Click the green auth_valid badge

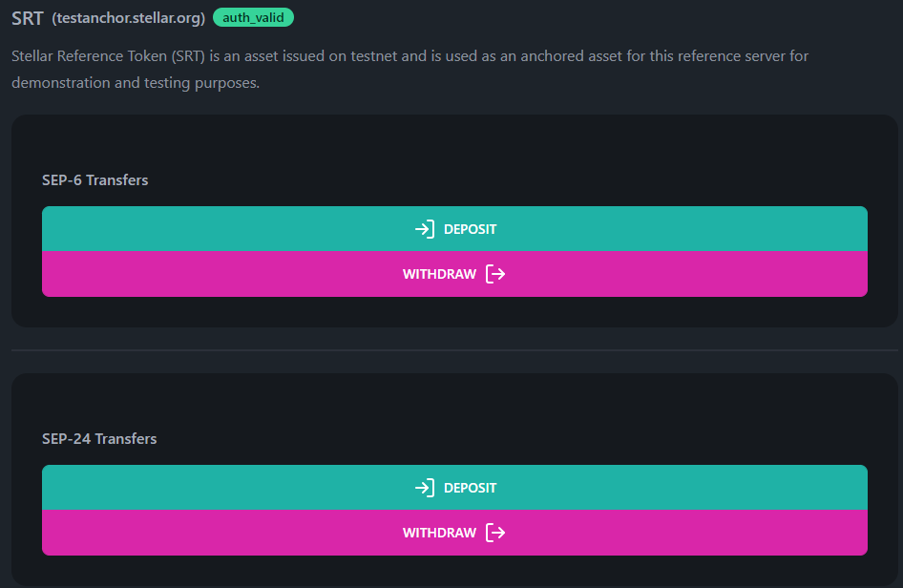point(253,17)
